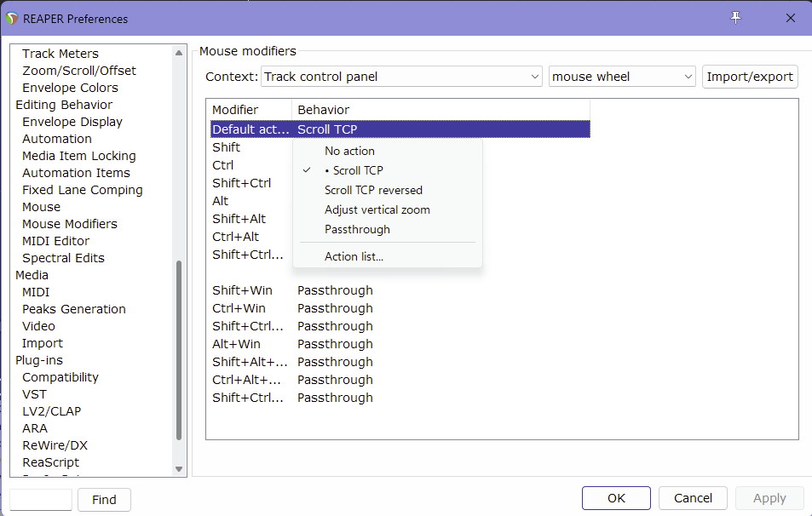Select Mouse Modifiers in the sidebar tree
This screenshot has width=812, height=516.
(70, 224)
